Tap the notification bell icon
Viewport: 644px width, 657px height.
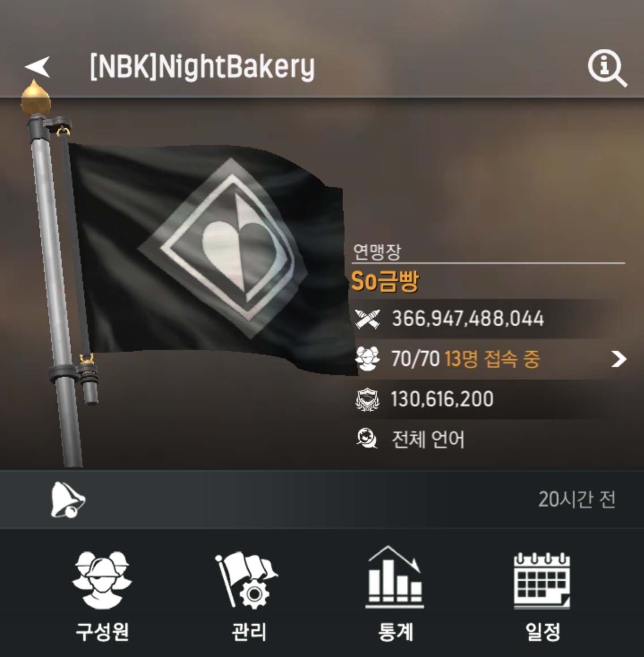click(68, 499)
